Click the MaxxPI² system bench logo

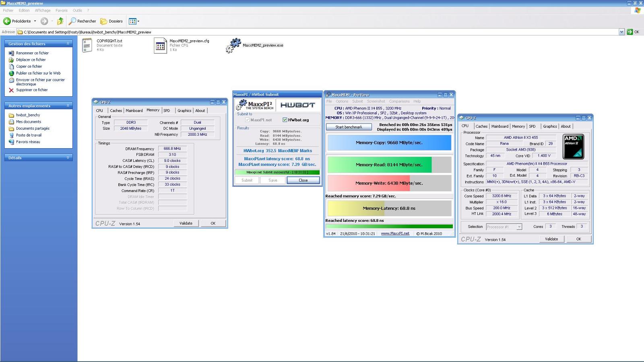click(x=255, y=105)
